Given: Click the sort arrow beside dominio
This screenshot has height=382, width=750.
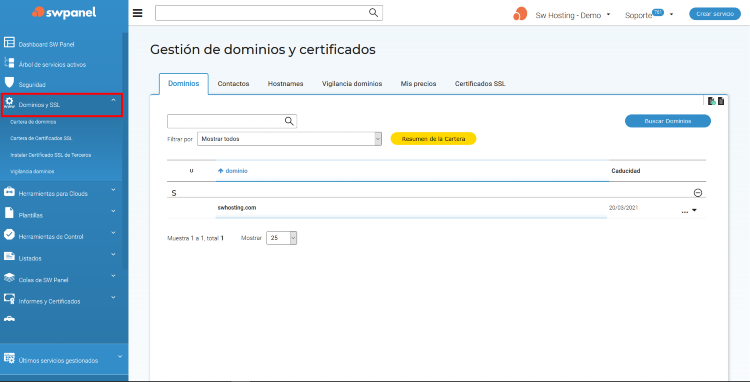Looking at the screenshot, I should point(221,171).
